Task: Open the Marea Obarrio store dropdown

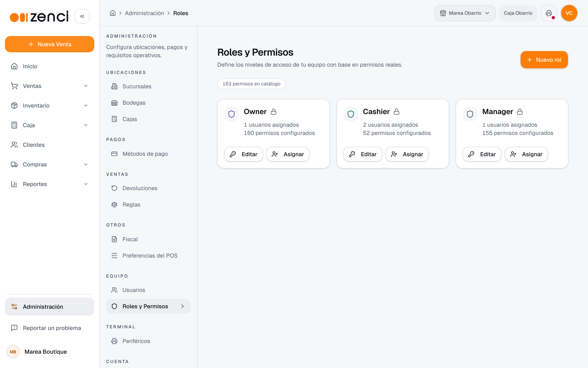Action: click(465, 13)
